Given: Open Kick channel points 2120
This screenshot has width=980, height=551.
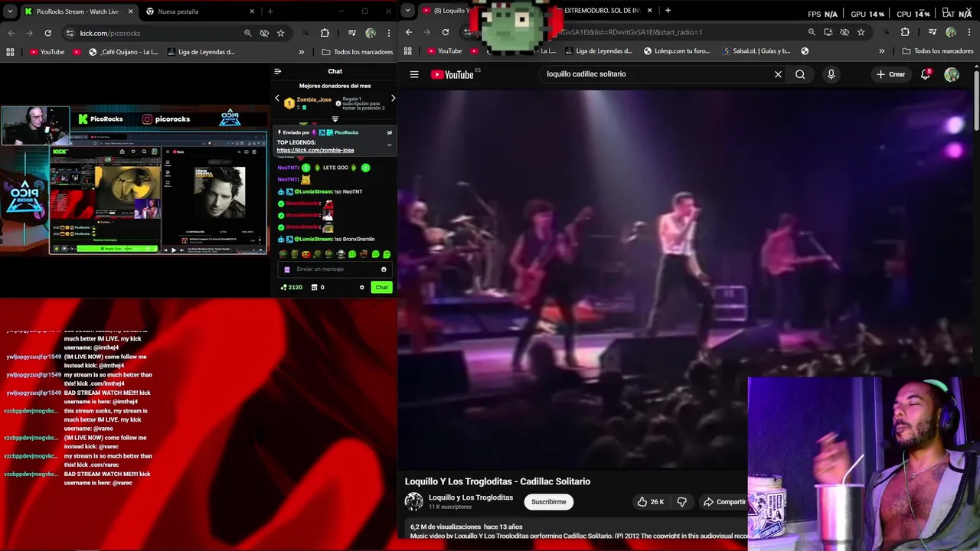Looking at the screenshot, I should tap(292, 287).
